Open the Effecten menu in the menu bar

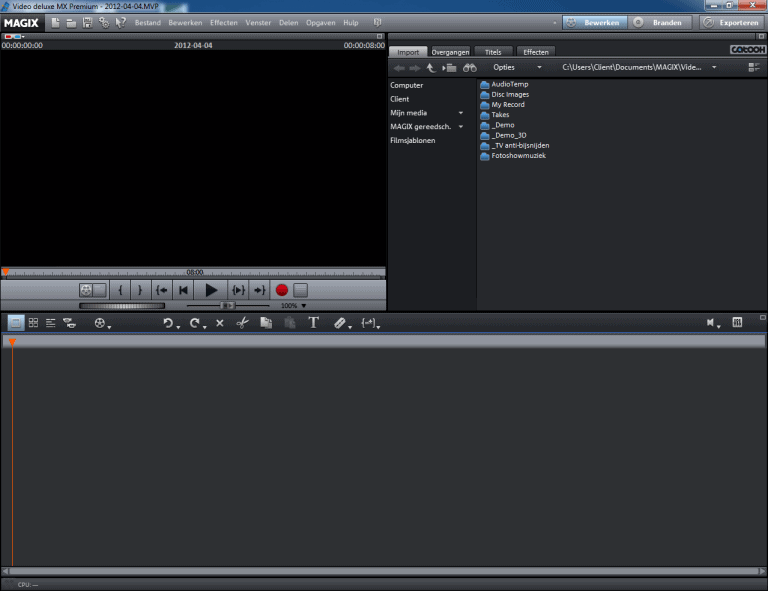point(223,23)
